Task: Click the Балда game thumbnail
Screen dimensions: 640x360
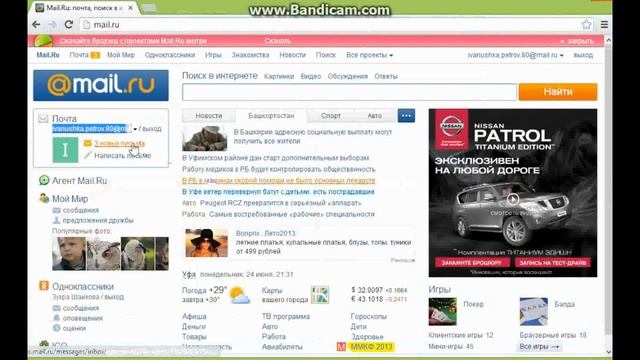Action: tap(533, 312)
